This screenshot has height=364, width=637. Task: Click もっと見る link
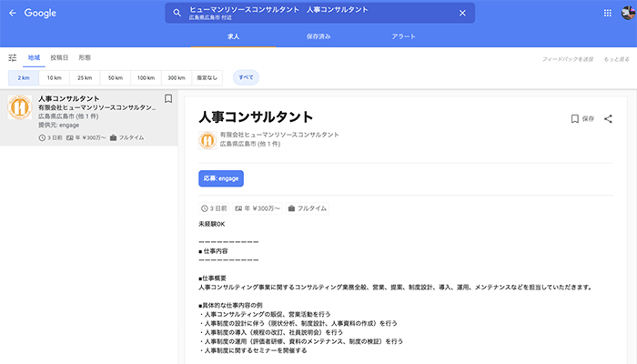[x=616, y=59]
